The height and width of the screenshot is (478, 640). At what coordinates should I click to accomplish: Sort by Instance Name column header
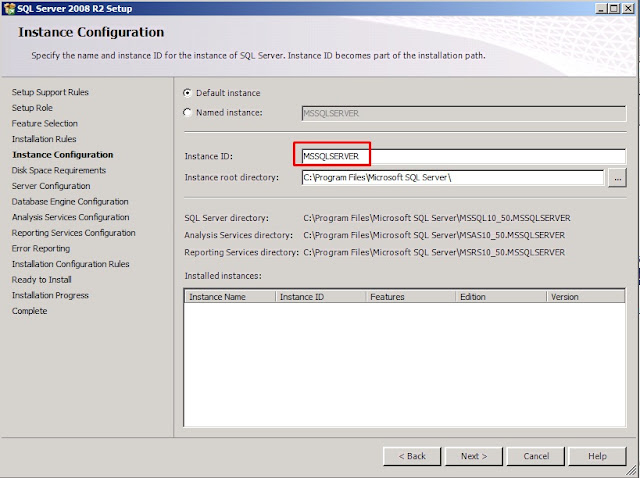(230, 297)
